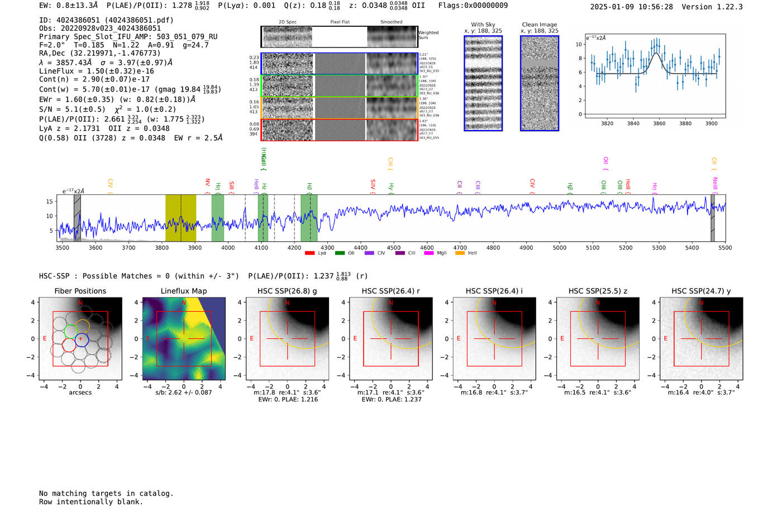Select the ID: 4024386051 text line

(106, 20)
